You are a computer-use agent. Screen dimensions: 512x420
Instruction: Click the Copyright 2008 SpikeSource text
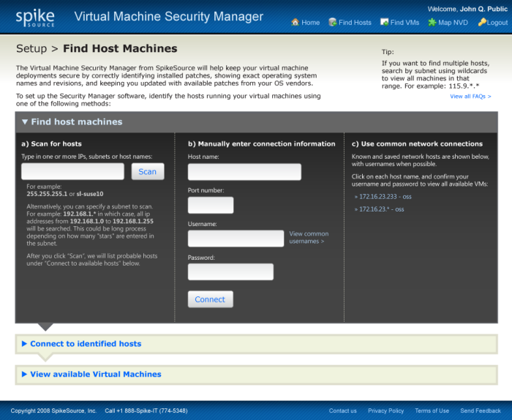click(53, 410)
